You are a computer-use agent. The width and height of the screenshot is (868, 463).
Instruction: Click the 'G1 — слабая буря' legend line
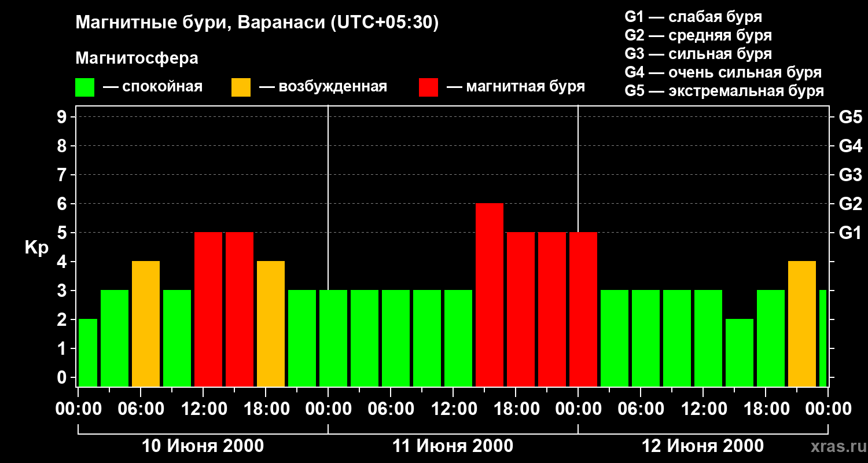(x=693, y=17)
